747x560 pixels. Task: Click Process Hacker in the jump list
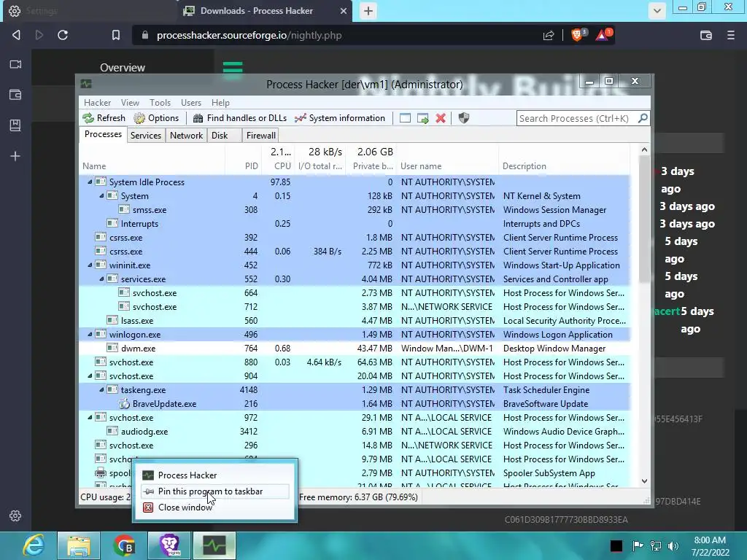pyautogui.click(x=215, y=475)
